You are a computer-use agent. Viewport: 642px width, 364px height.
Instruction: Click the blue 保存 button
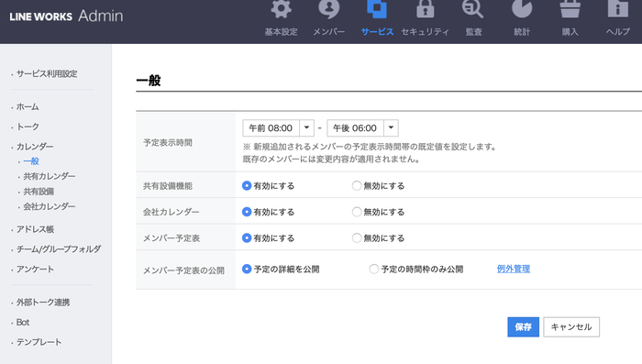(524, 327)
